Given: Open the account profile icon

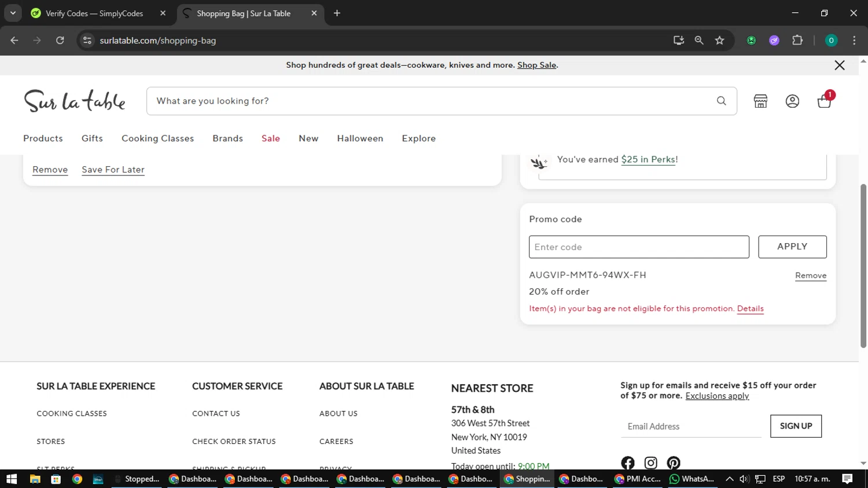Looking at the screenshot, I should click(x=792, y=101).
